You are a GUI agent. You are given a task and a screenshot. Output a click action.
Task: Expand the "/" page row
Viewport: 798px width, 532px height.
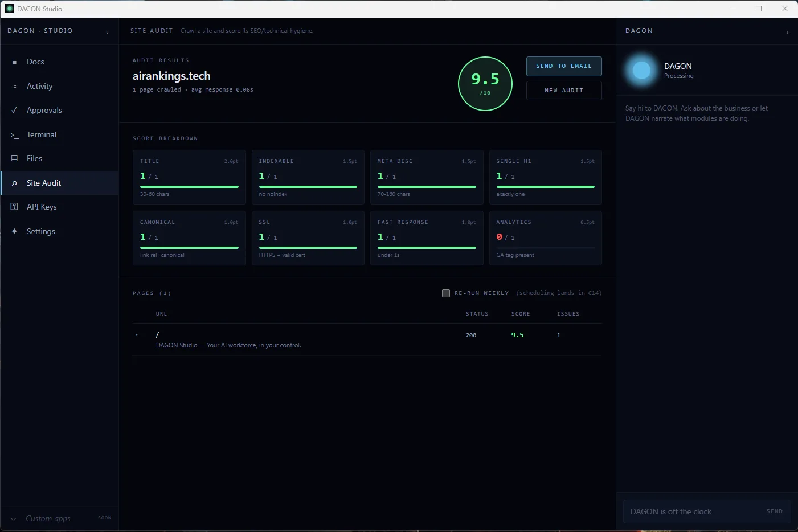click(x=137, y=335)
